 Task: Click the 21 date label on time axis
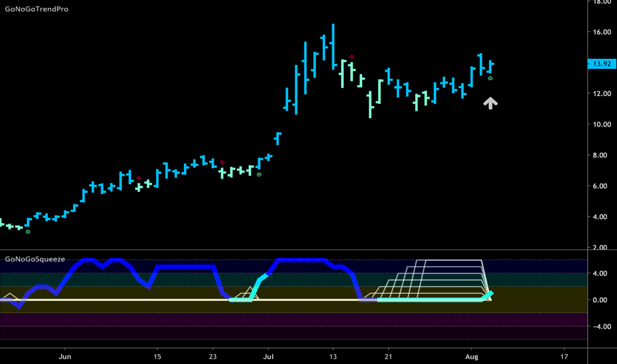click(389, 357)
